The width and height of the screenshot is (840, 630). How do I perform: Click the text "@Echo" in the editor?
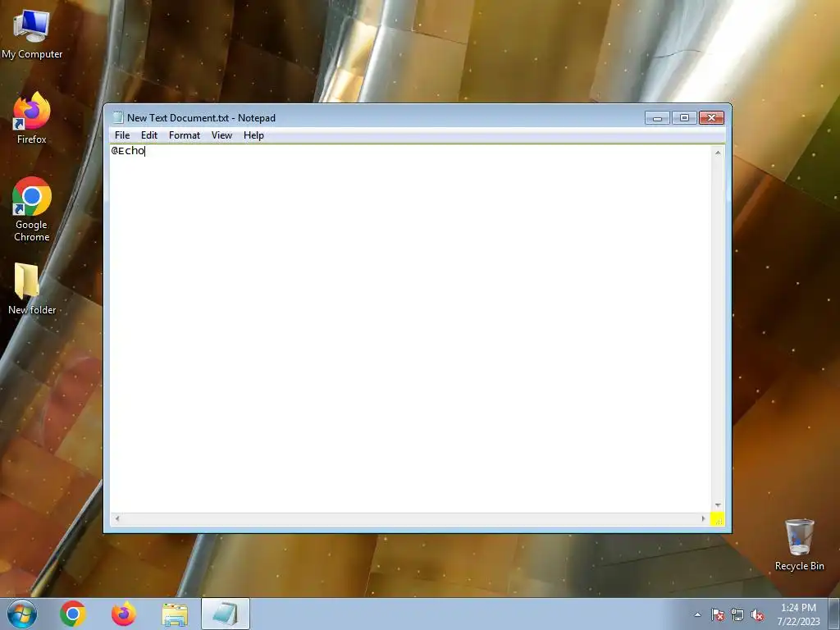click(127, 151)
